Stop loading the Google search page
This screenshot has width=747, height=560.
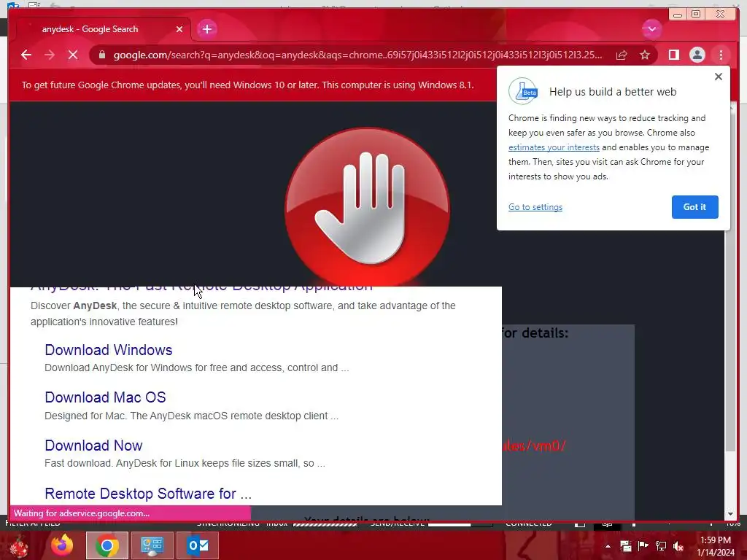pyautogui.click(x=73, y=55)
